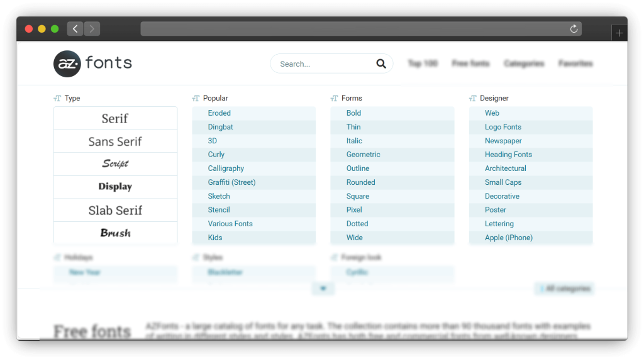Select the Script font type
The width and height of the screenshot is (644, 357).
115,164
